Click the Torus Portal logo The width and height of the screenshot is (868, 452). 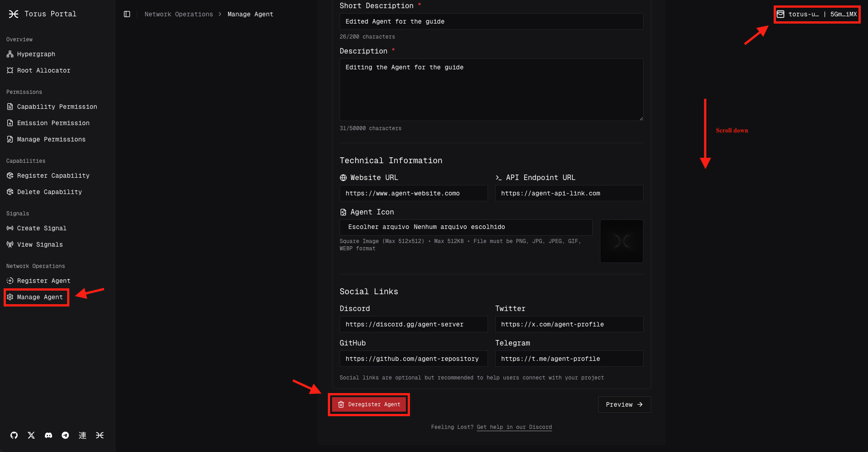[x=42, y=14]
